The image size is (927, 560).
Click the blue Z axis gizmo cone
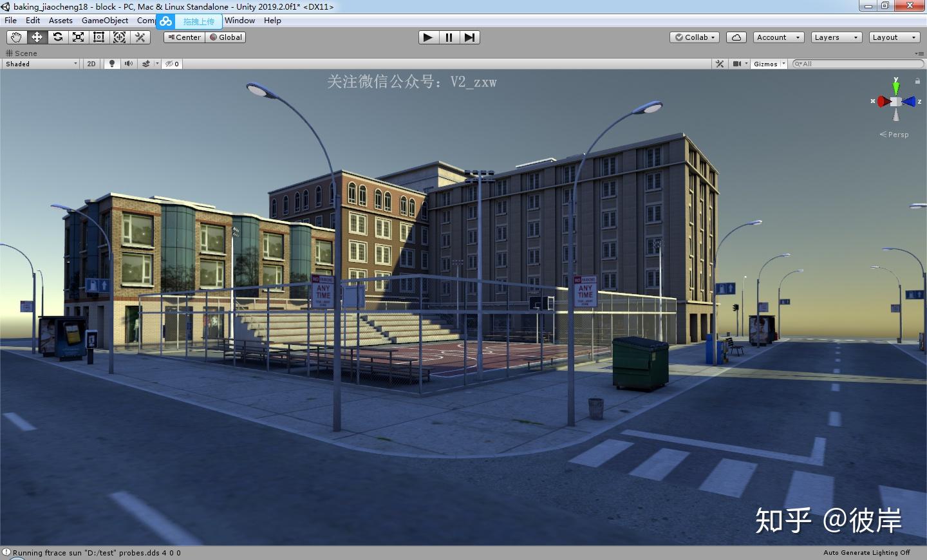pyautogui.click(x=909, y=102)
